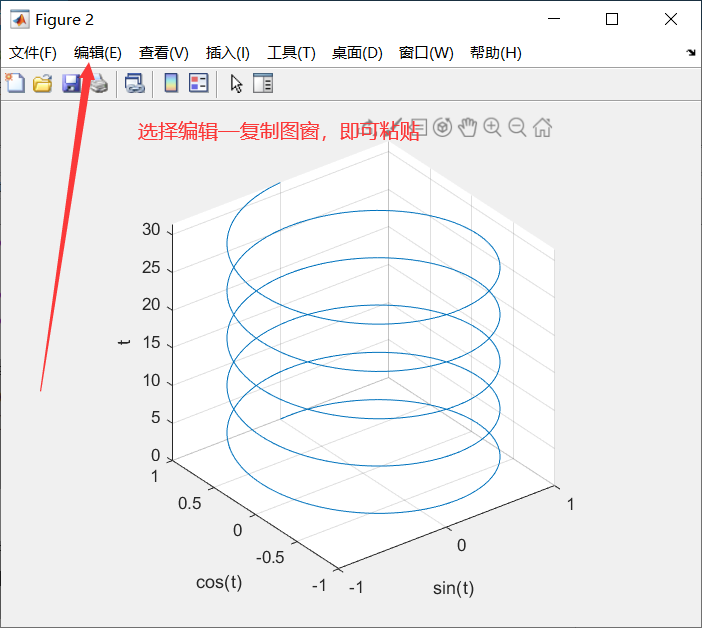Viewport: 702px width, 628px height.
Task: Open the 工具(T) menu
Action: 291,53
